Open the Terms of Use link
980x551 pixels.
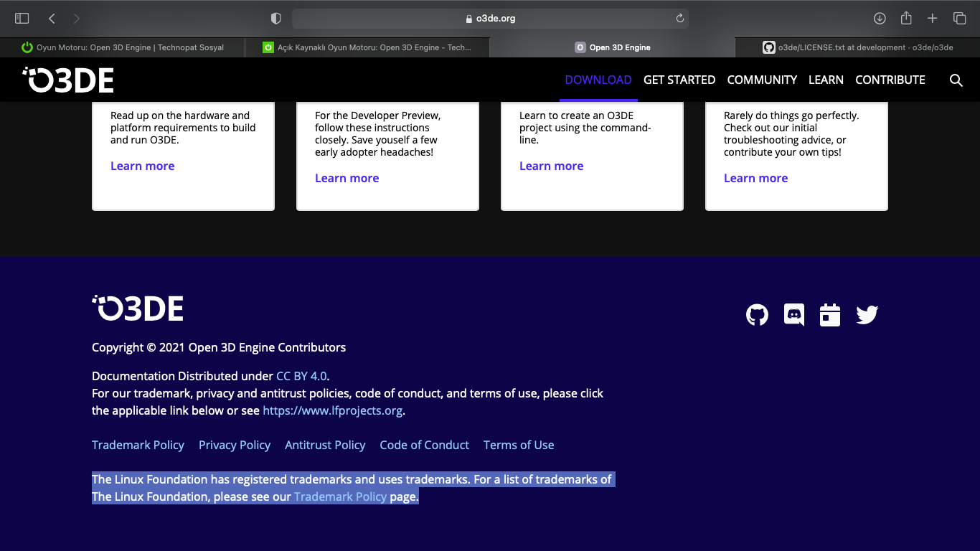point(519,445)
